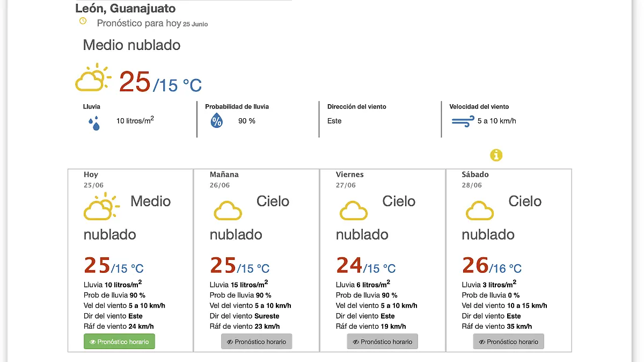644x362 pixels.
Task: Toggle Pronóstico horario for Mañana 26/06
Action: pos(257,342)
